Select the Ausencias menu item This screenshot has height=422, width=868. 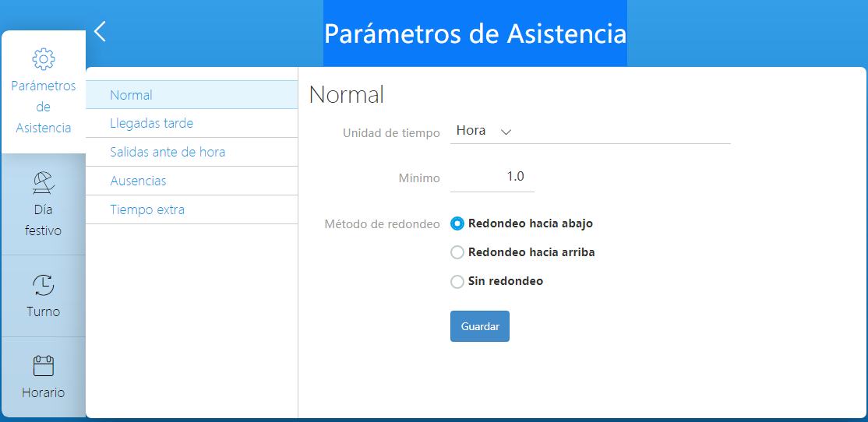192,181
